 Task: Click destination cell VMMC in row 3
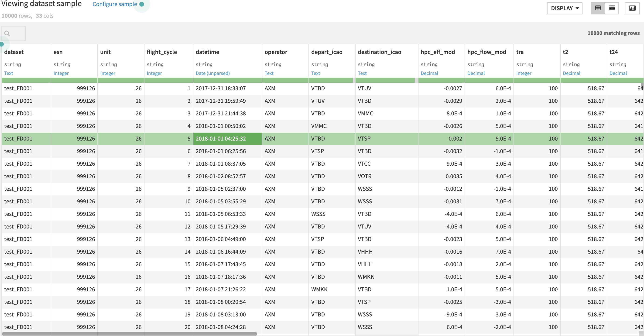pos(387,113)
